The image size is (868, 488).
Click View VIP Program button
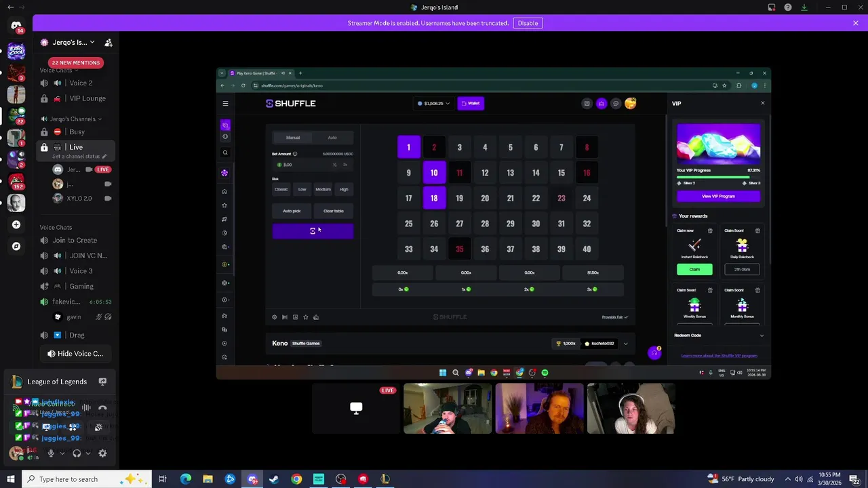point(718,197)
